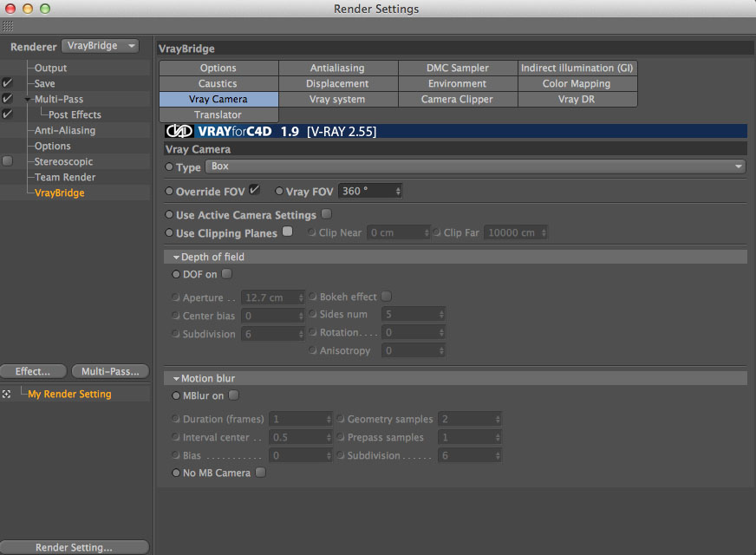Click the Effect... button

point(33,371)
